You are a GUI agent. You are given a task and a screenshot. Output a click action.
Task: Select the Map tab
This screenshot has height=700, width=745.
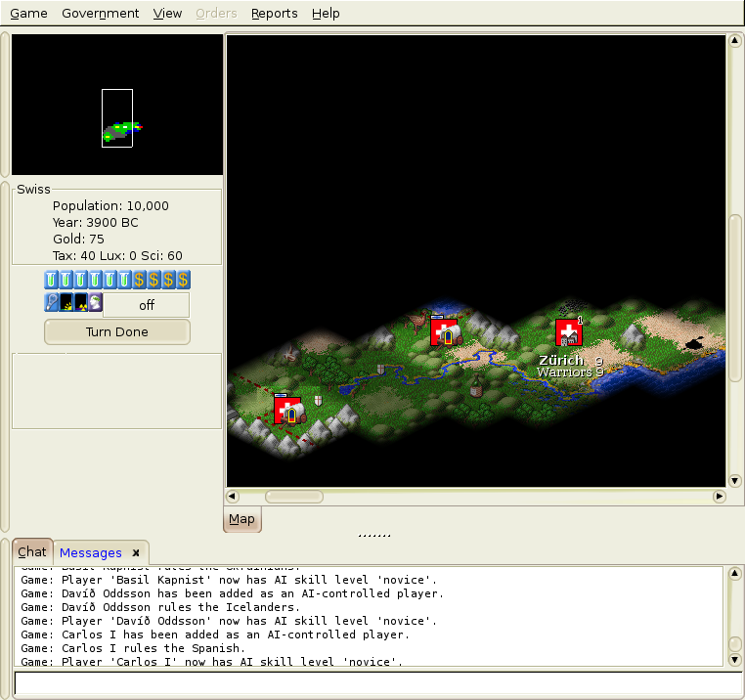(x=241, y=519)
